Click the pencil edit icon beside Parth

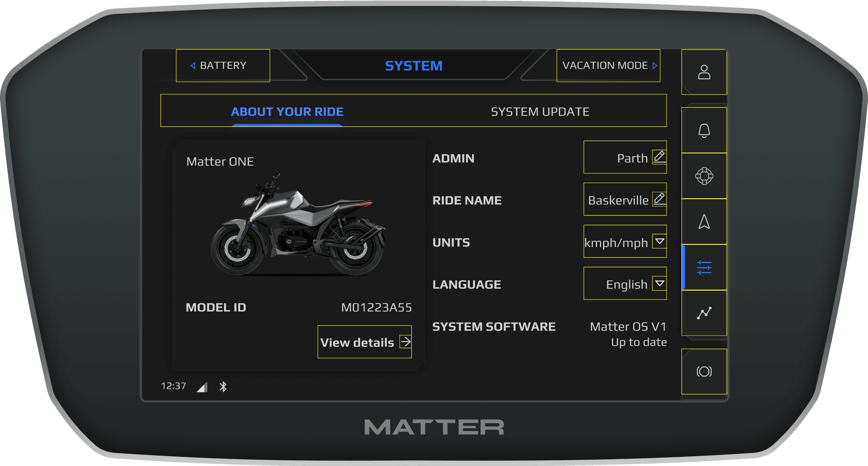pyautogui.click(x=660, y=157)
